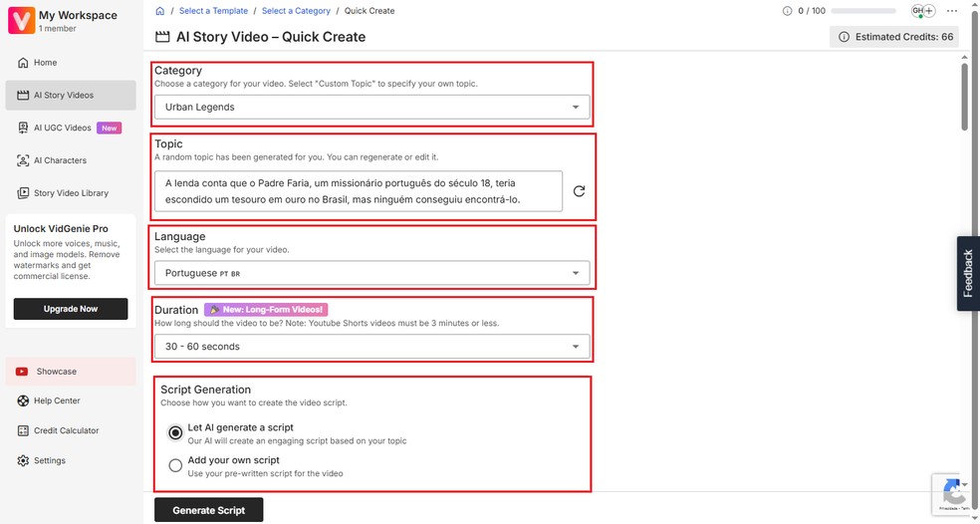This screenshot has width=980, height=524.
Task: Click the AI UGC Videos icon
Action: 23,128
